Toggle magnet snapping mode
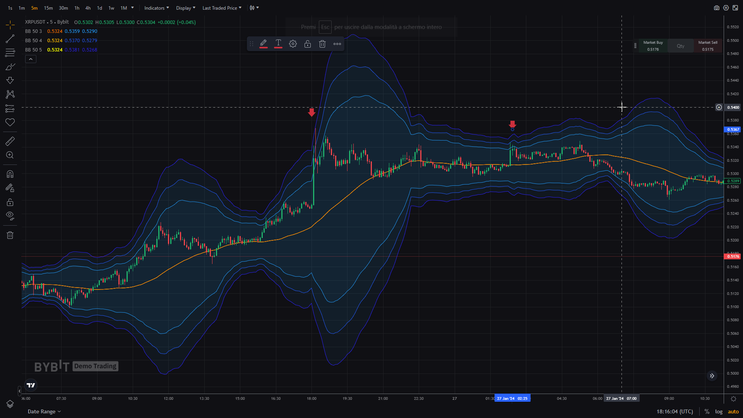 [x=10, y=174]
